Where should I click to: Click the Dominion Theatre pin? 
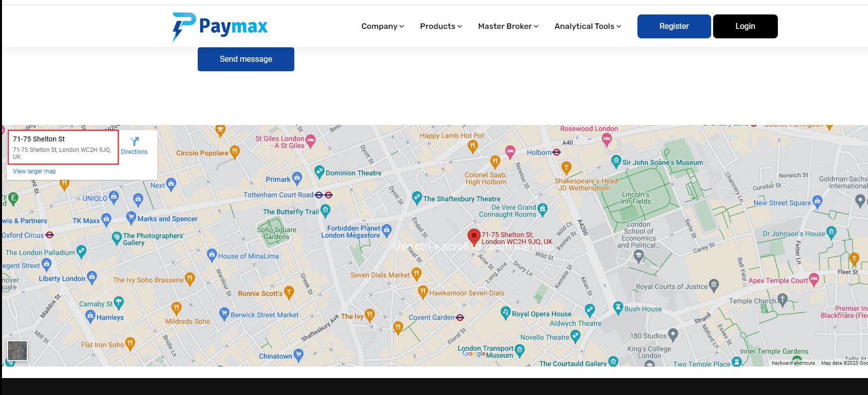pos(319,172)
